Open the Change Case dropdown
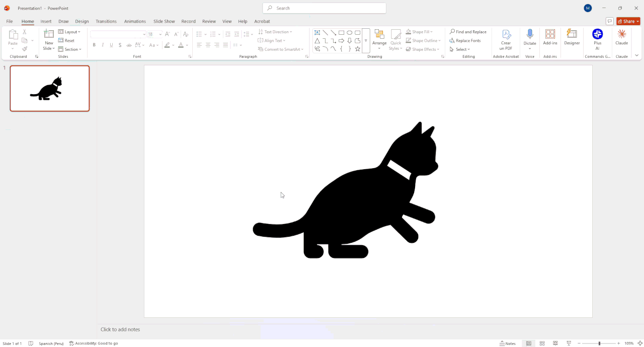The height and width of the screenshot is (347, 644). (x=154, y=45)
